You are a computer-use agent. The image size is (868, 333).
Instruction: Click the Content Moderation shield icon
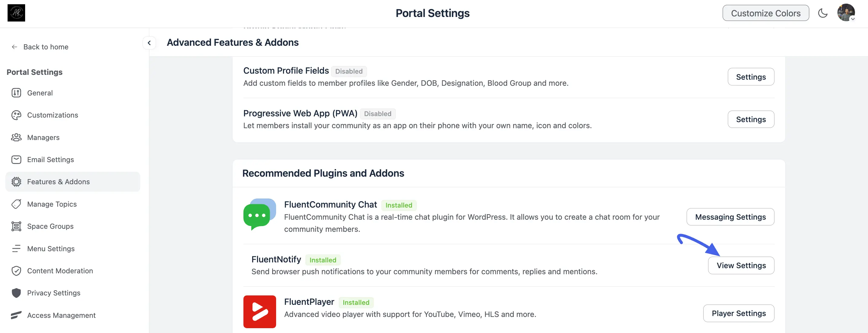point(16,271)
